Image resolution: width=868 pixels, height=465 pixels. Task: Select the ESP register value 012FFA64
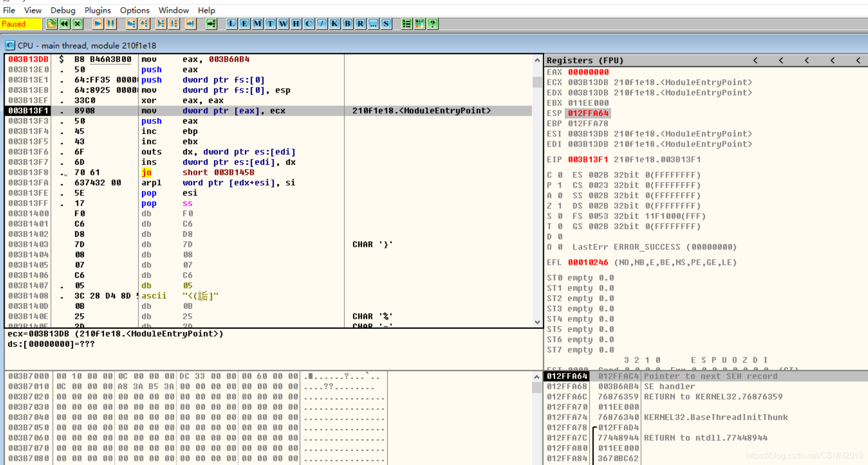tap(588, 113)
